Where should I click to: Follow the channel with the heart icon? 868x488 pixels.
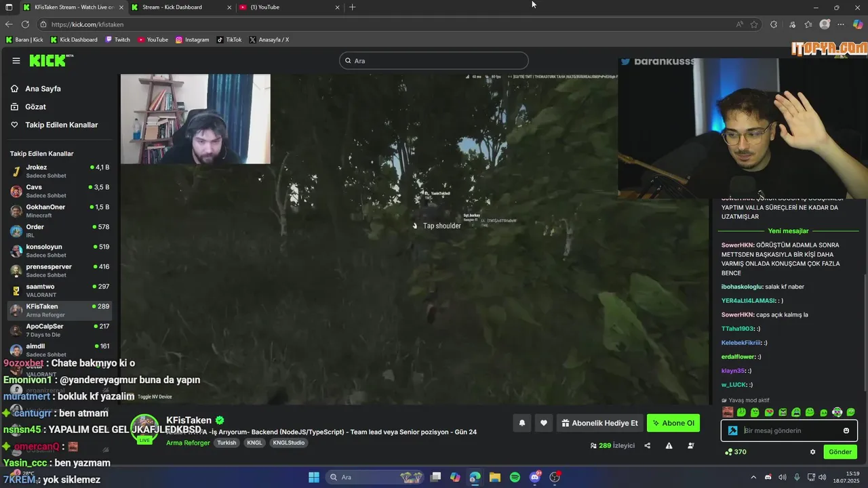[544, 423]
